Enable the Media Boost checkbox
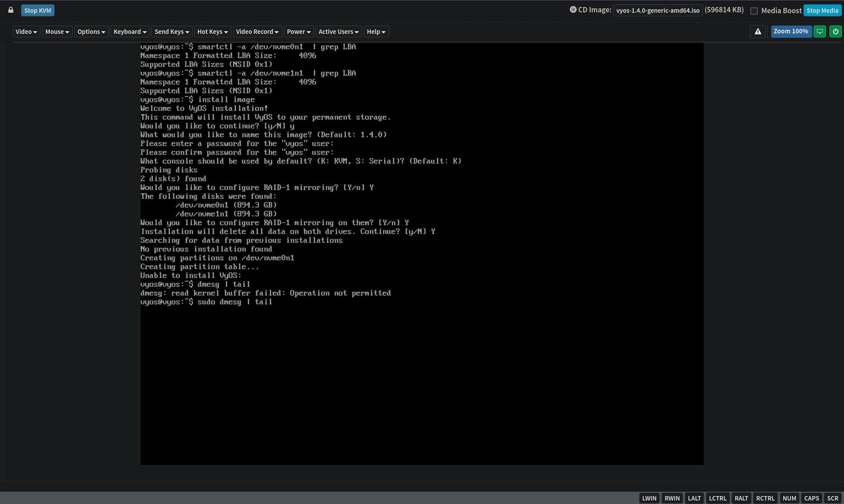Viewport: 844px width, 504px height. point(754,11)
